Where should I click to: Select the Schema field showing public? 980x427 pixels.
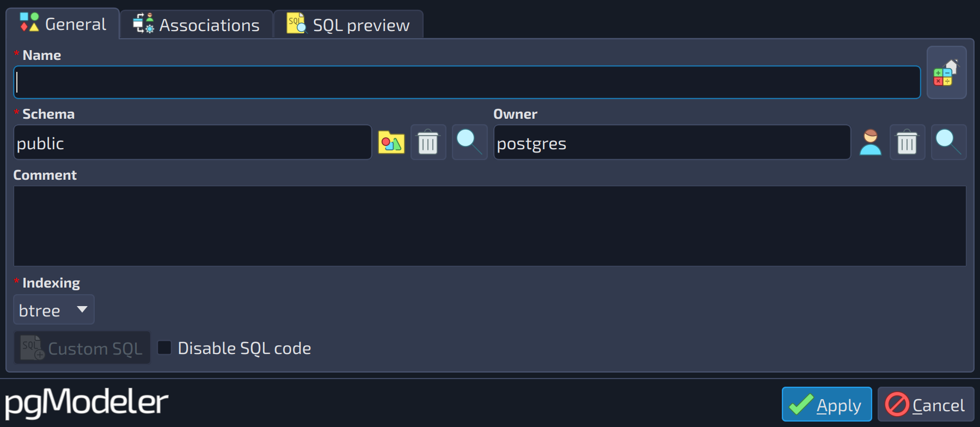(193, 142)
